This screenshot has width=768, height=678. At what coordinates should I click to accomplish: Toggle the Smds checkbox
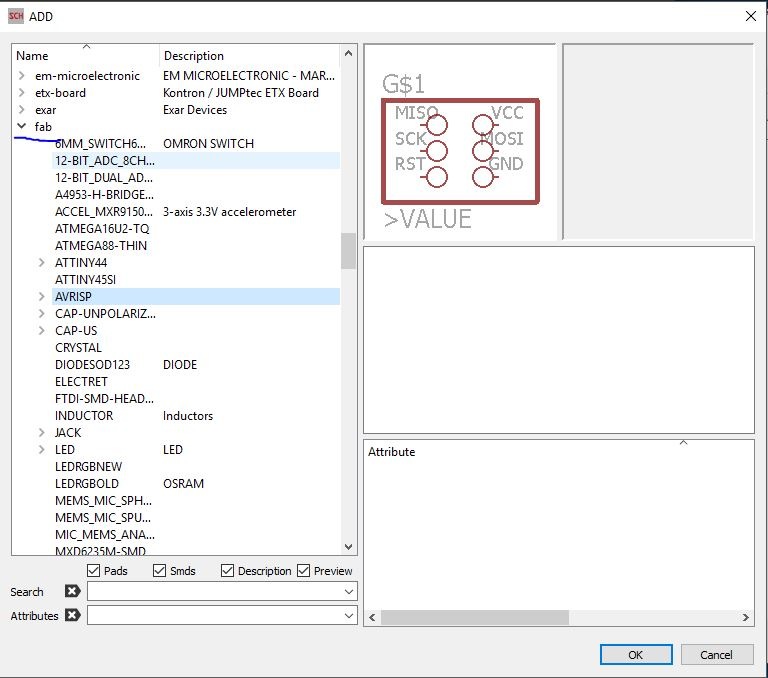pyautogui.click(x=159, y=571)
